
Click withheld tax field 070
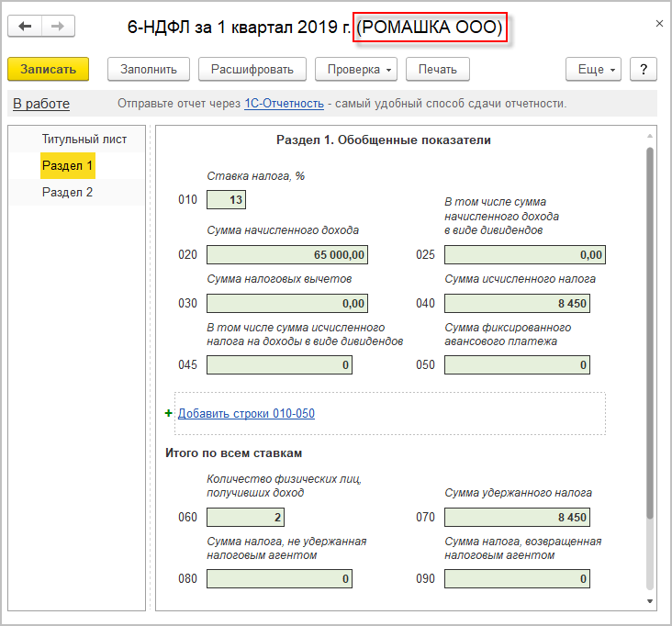point(517,517)
